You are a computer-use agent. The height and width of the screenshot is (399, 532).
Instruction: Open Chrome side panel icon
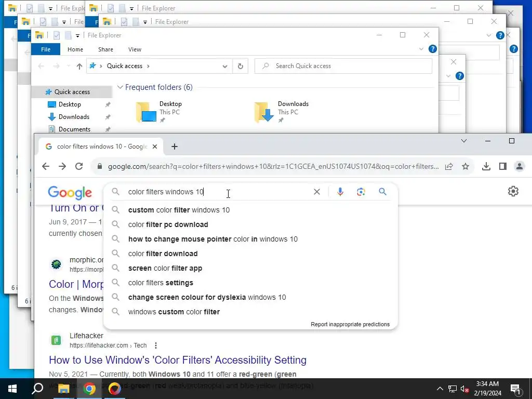[x=503, y=166]
